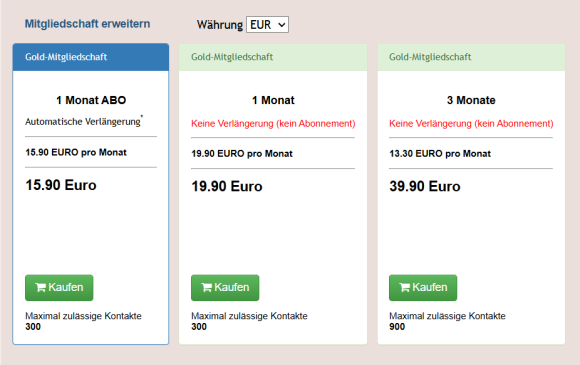Image resolution: width=580 pixels, height=365 pixels.
Task: Click cart icon in first Kaufen button
Action: coord(40,287)
